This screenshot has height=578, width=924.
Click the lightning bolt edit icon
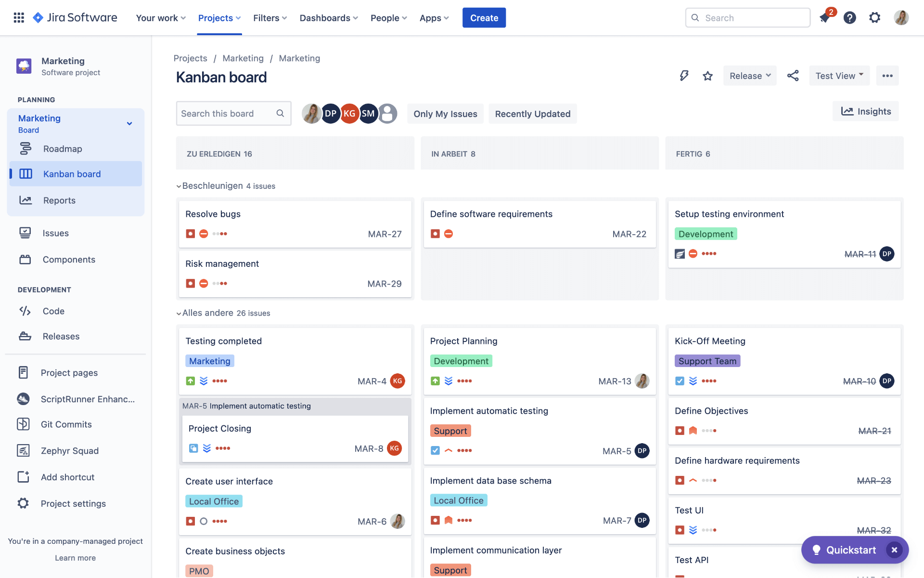pyautogui.click(x=684, y=75)
